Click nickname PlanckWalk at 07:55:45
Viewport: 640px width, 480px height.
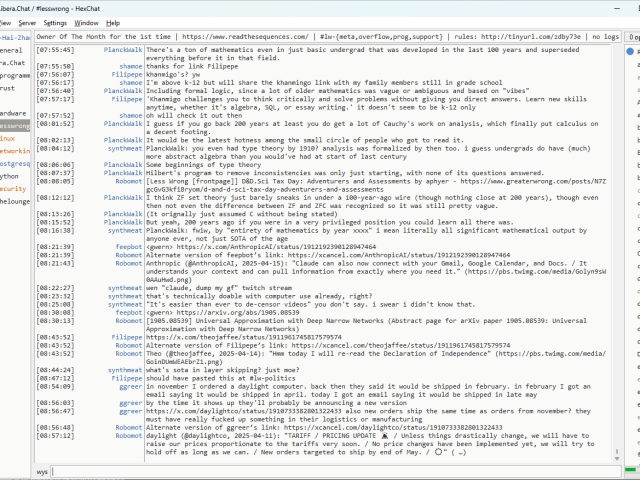click(x=123, y=50)
